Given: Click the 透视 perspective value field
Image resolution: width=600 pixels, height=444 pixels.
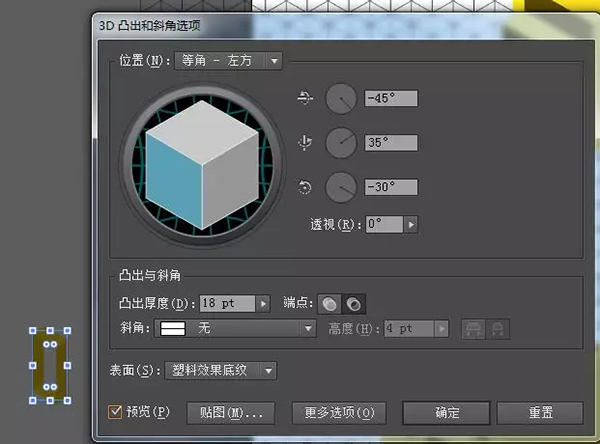Looking at the screenshot, I should tap(384, 224).
